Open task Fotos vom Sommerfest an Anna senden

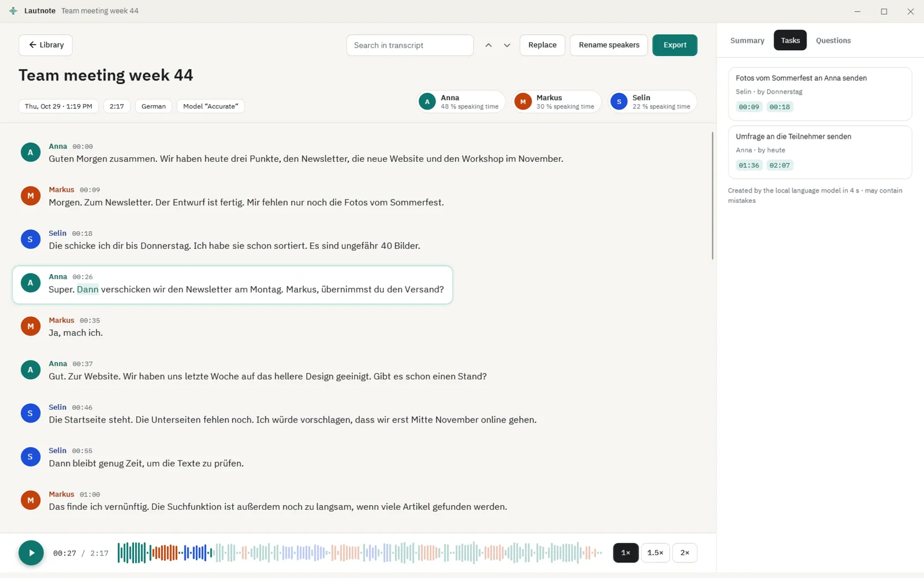(819, 94)
